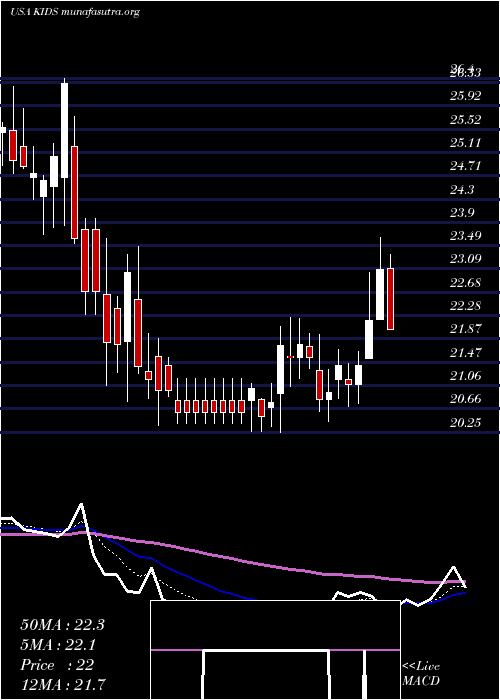
Task: Click the 25.11 price axis label
Action: click(x=465, y=142)
